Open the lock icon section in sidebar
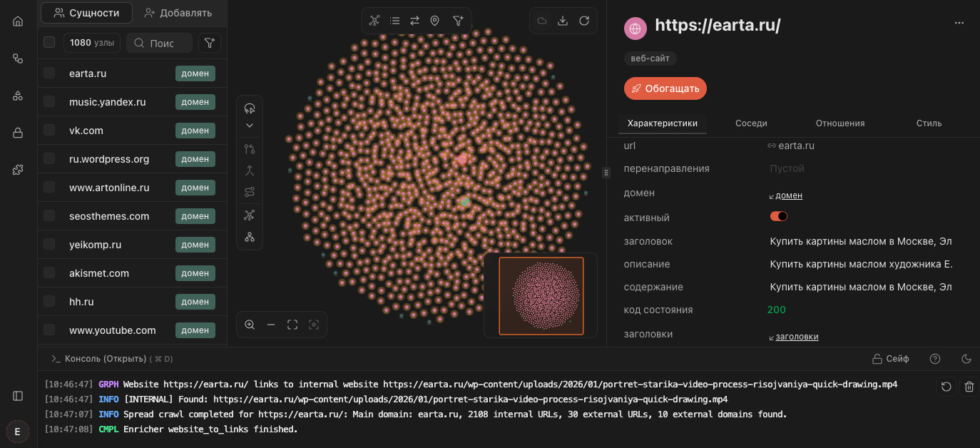980x448 pixels. (18, 133)
